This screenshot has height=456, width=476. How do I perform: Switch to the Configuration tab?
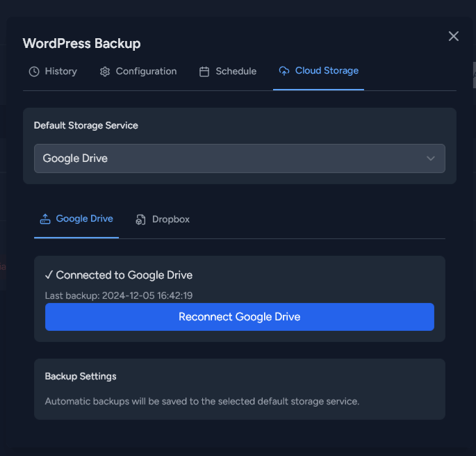[138, 72]
